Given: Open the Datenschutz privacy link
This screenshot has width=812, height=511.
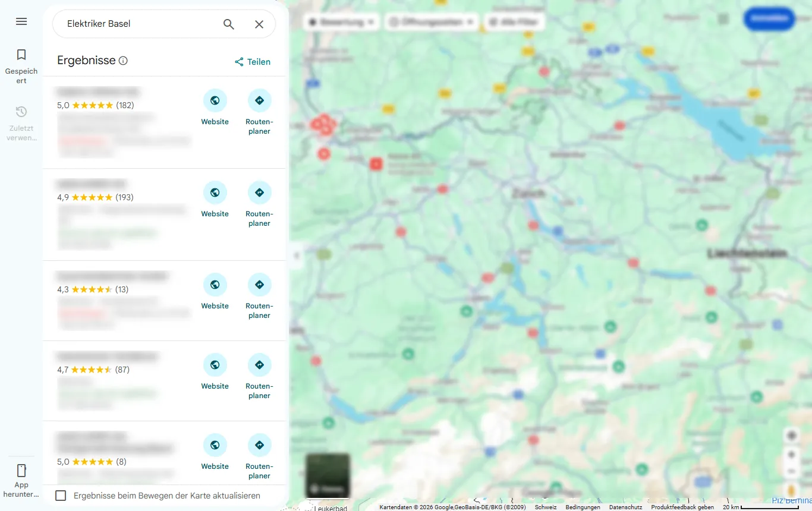Looking at the screenshot, I should [626, 507].
